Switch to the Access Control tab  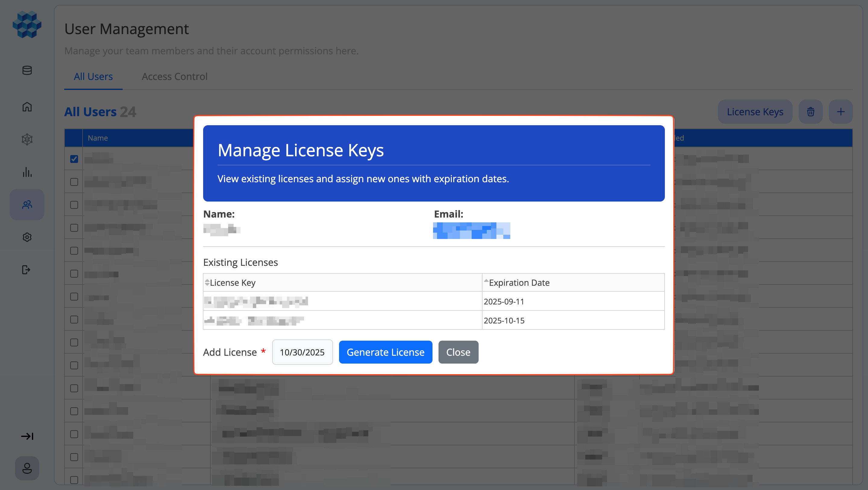(x=174, y=77)
